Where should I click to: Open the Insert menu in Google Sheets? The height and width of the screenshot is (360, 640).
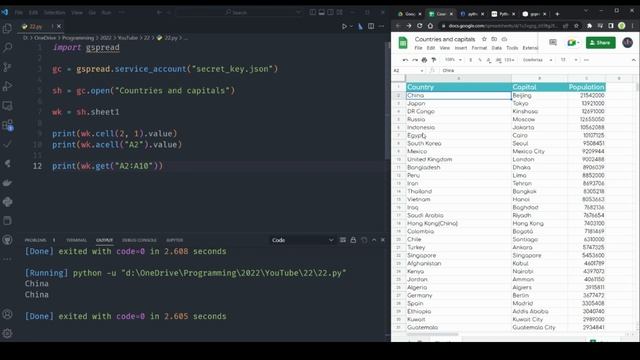pos(461,48)
